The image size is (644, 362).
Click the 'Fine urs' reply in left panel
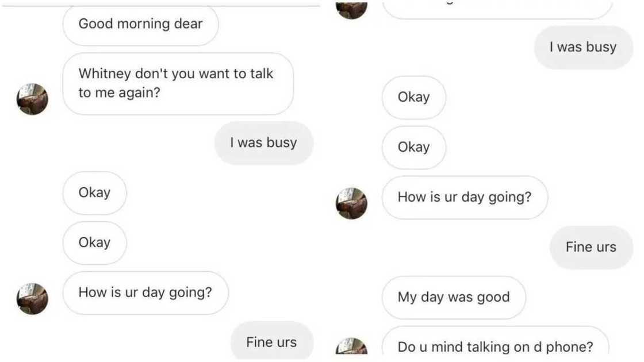[271, 341]
